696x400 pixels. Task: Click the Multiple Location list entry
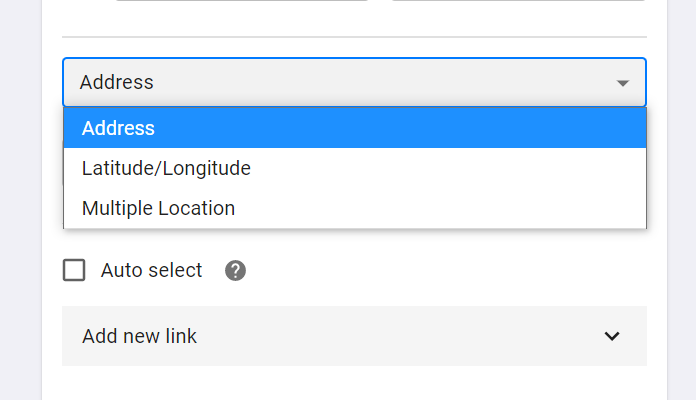355,208
